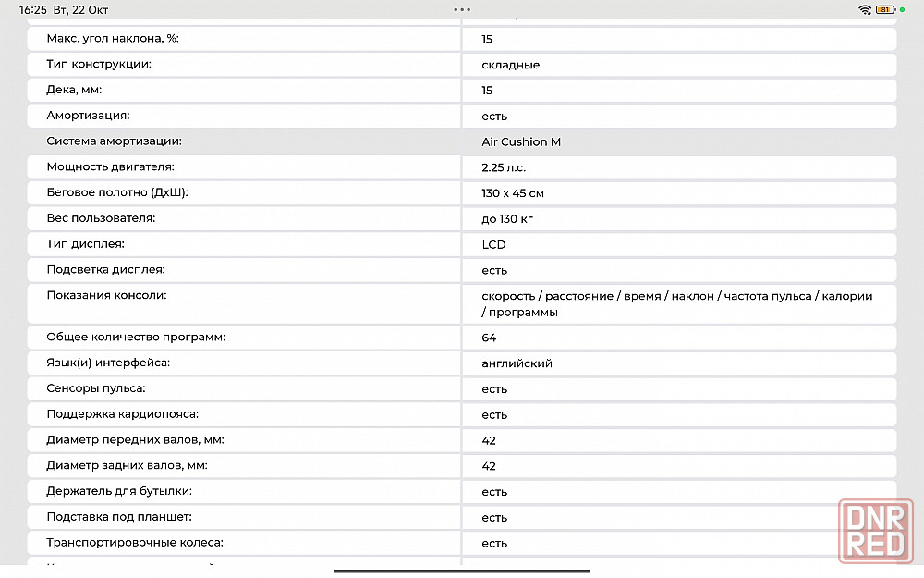Click the "Тип дисплея:" label
This screenshot has width=924, height=578.
tap(85, 243)
